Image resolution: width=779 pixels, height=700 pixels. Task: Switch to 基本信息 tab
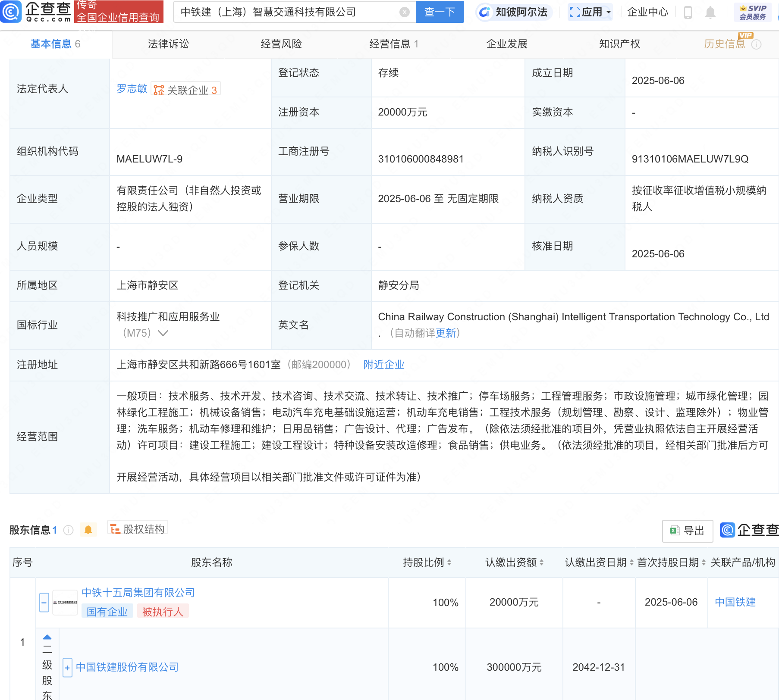[56, 44]
